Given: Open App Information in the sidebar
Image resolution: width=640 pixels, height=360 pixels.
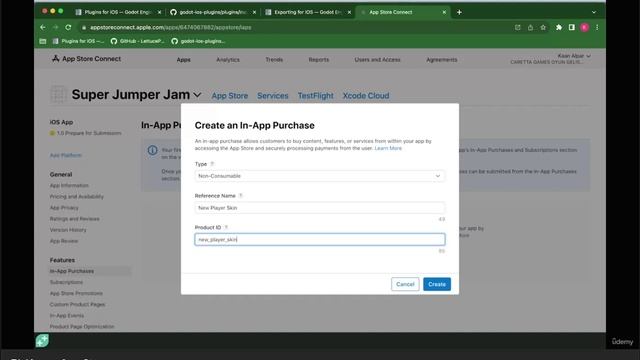Looking at the screenshot, I should 69,186.
